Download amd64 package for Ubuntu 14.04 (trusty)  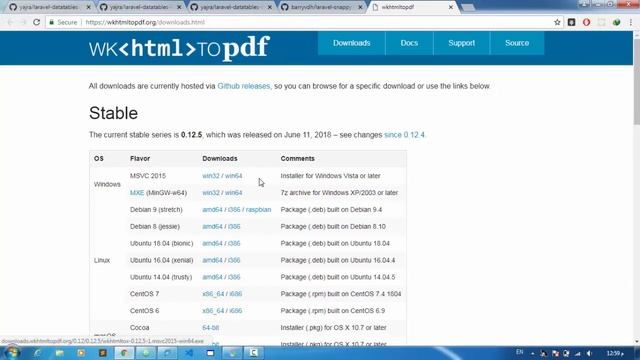(212, 277)
